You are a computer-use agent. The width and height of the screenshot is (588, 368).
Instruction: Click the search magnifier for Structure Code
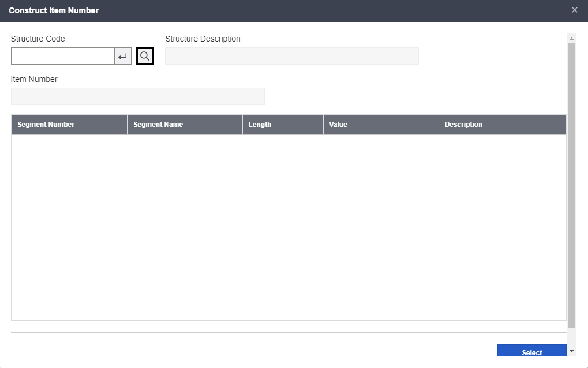click(x=144, y=55)
